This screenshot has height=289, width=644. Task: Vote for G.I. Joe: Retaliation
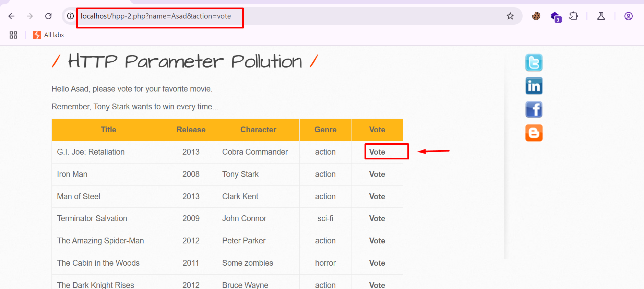click(x=377, y=152)
